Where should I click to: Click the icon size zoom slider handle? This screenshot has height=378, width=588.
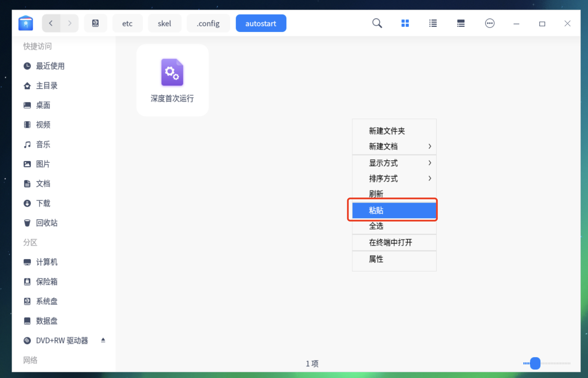point(535,363)
